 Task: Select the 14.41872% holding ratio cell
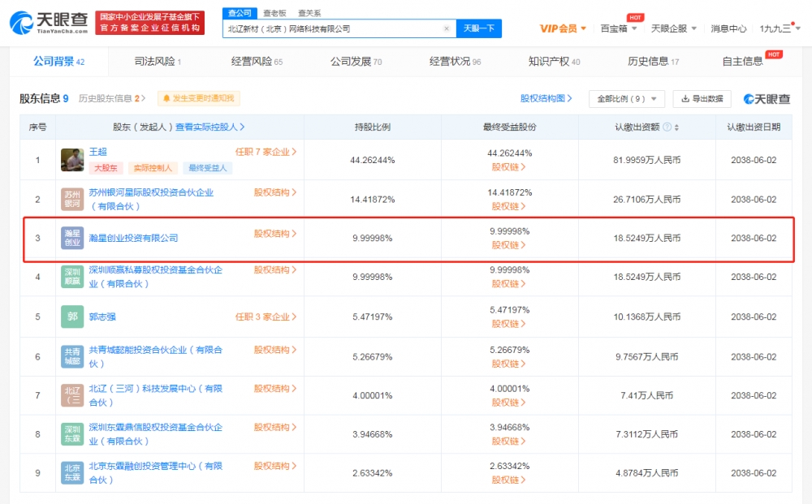point(373,199)
